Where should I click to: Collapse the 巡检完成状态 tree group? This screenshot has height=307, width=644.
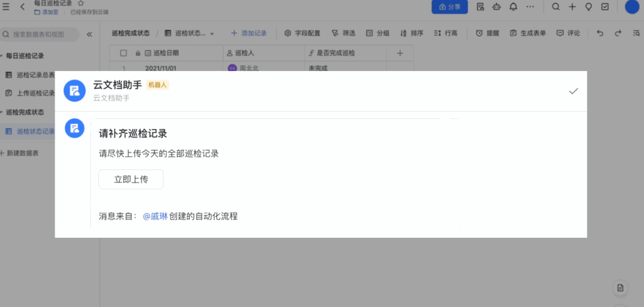1,112
